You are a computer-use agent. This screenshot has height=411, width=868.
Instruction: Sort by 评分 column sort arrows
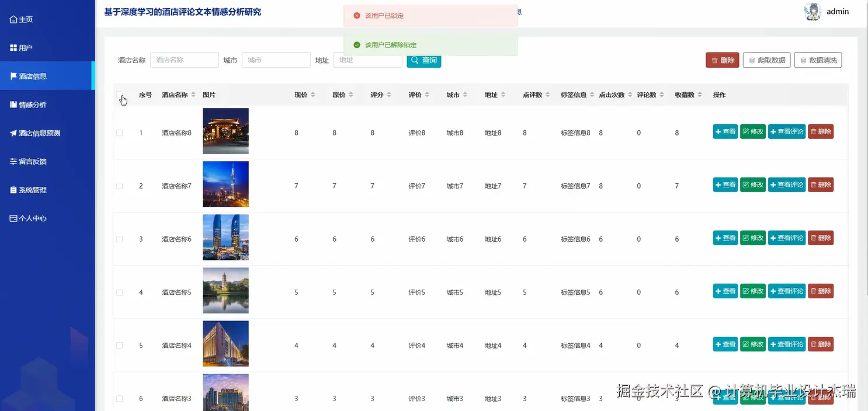coord(388,95)
